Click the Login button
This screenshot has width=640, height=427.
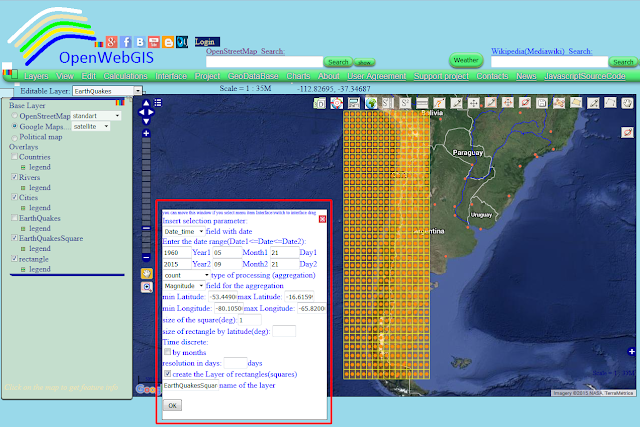tap(207, 42)
